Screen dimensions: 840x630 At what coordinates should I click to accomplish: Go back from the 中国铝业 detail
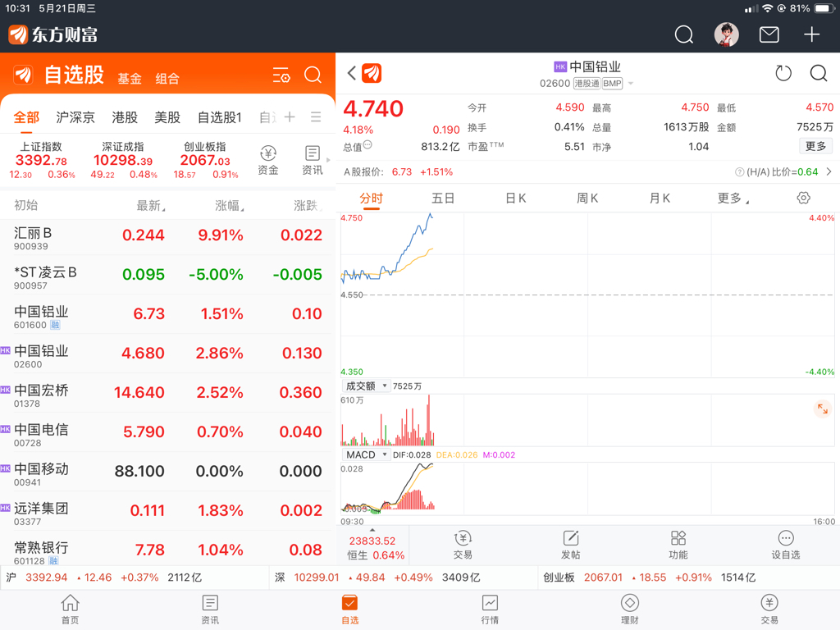(x=351, y=73)
